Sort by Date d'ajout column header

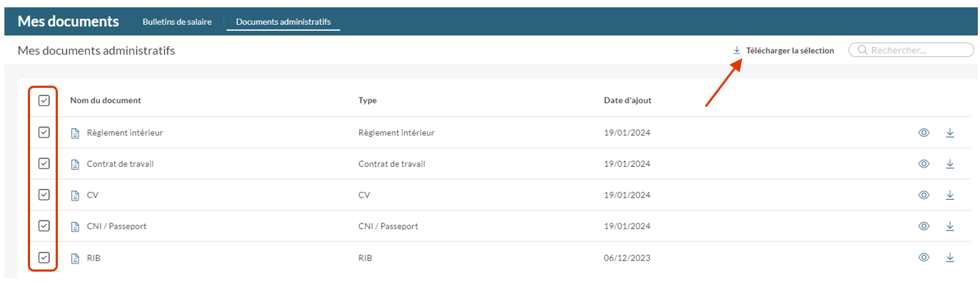623,100
